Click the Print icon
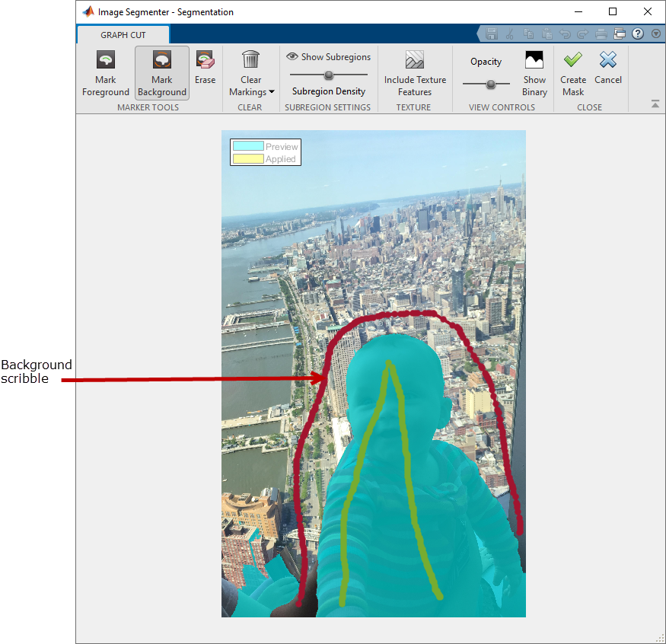Screen dimensions: 666x644 click(x=601, y=34)
